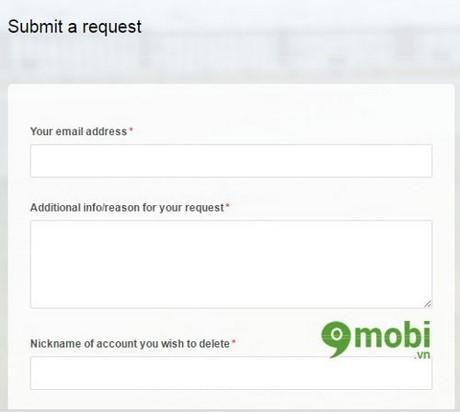Click the green 9 speech-bubble logo icon

(336, 339)
